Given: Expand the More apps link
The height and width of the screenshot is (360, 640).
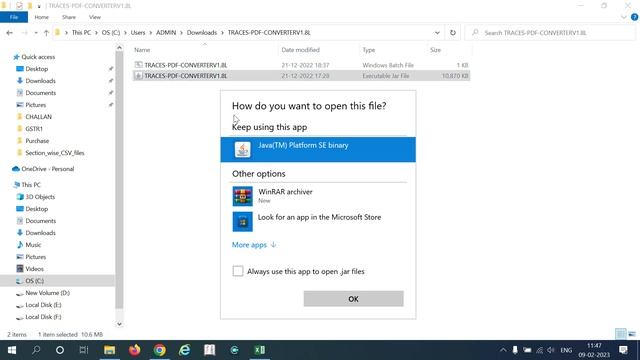Looking at the screenshot, I should click(x=254, y=245).
